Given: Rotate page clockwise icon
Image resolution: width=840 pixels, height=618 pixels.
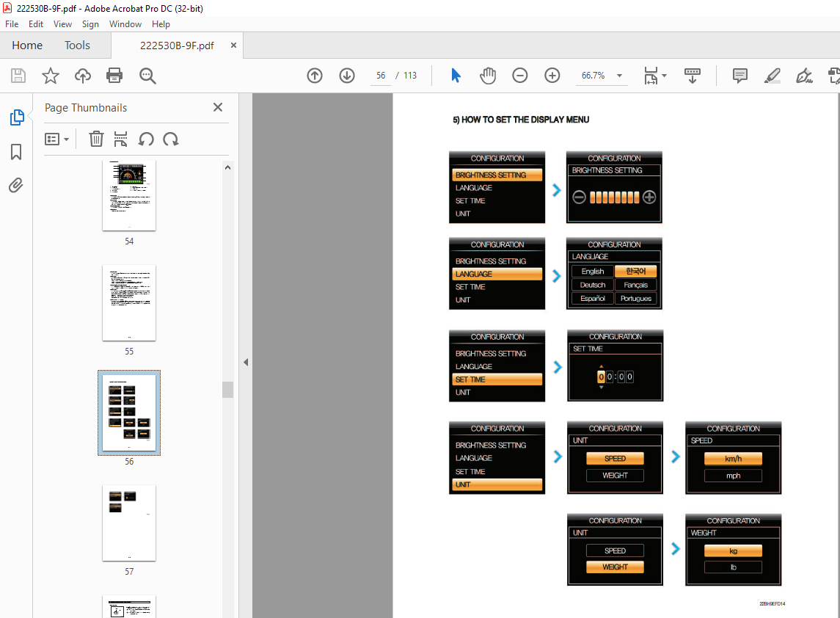Looking at the screenshot, I should (171, 139).
